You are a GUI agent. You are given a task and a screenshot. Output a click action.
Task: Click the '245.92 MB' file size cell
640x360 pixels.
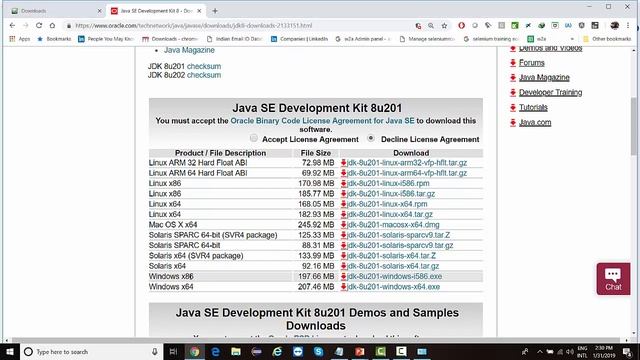(316, 224)
